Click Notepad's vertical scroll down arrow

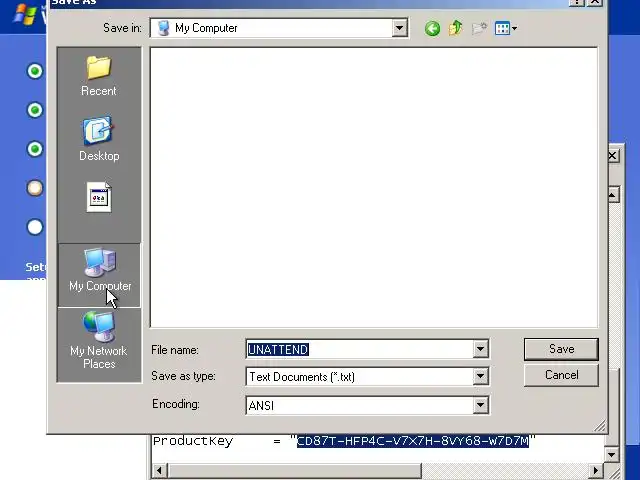611,454
